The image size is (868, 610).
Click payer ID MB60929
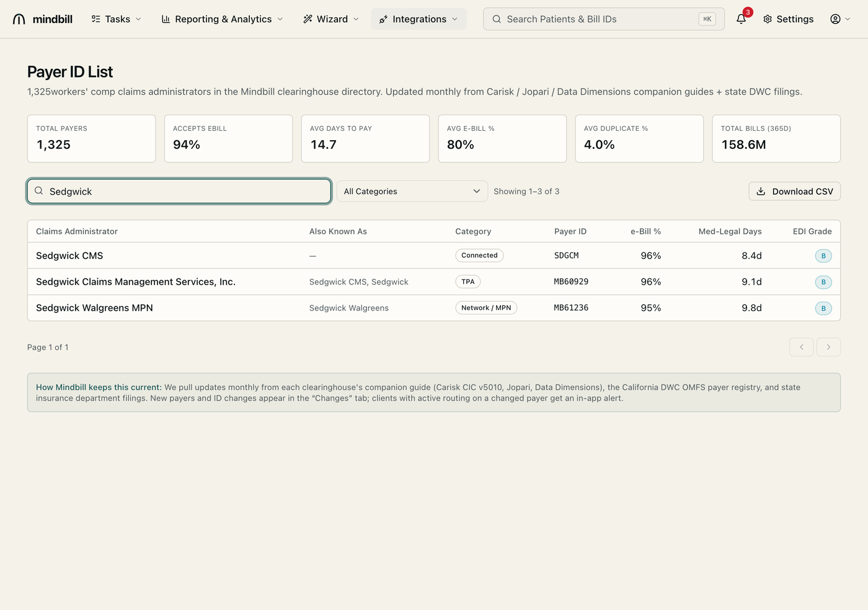click(571, 281)
